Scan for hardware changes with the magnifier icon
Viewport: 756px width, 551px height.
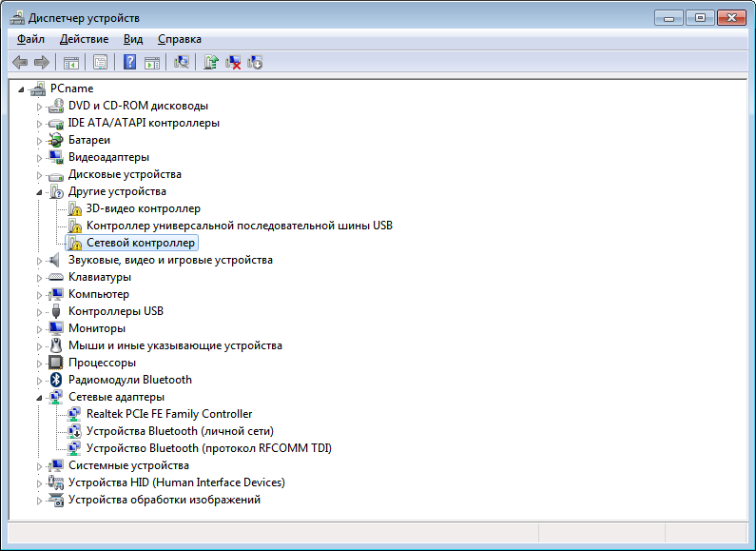pos(182,62)
